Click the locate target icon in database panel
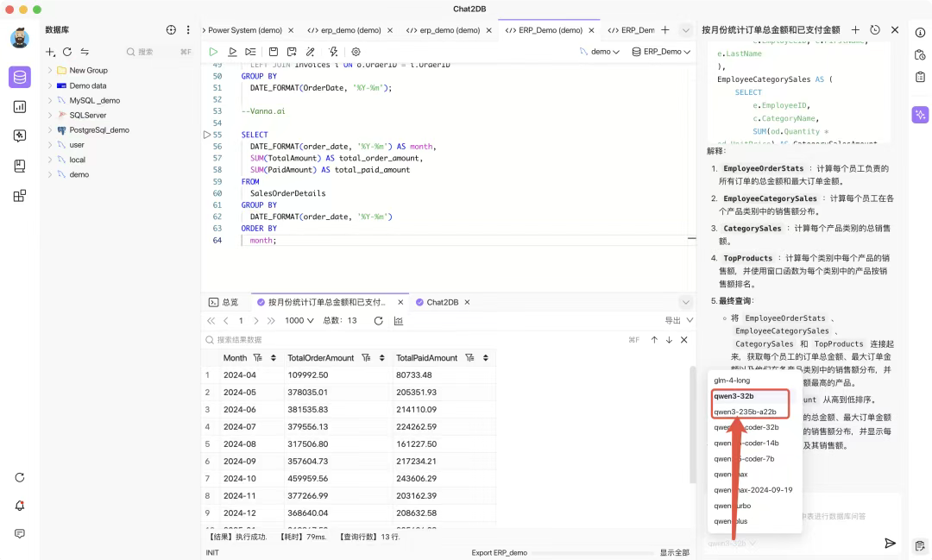Viewport: 932px width, 560px height. 171,29
